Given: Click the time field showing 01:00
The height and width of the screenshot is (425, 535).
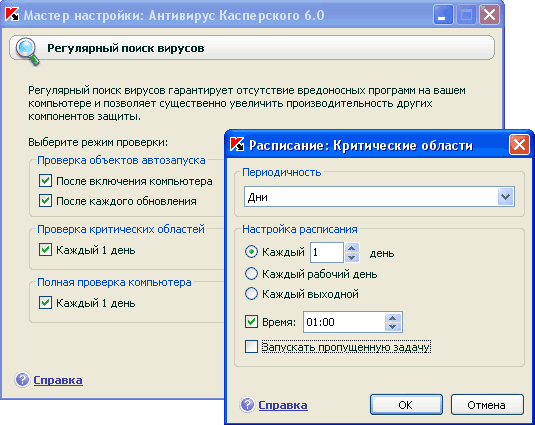Looking at the screenshot, I should tap(344, 322).
